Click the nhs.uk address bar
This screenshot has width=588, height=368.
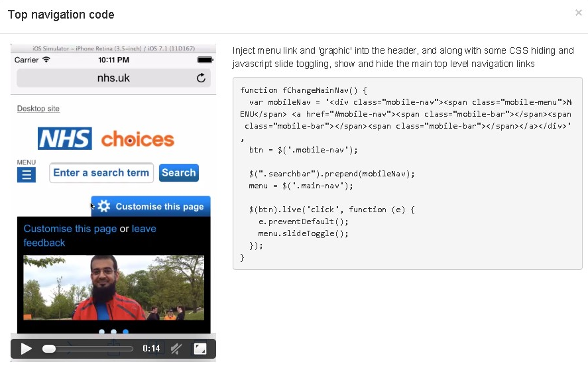(x=113, y=78)
